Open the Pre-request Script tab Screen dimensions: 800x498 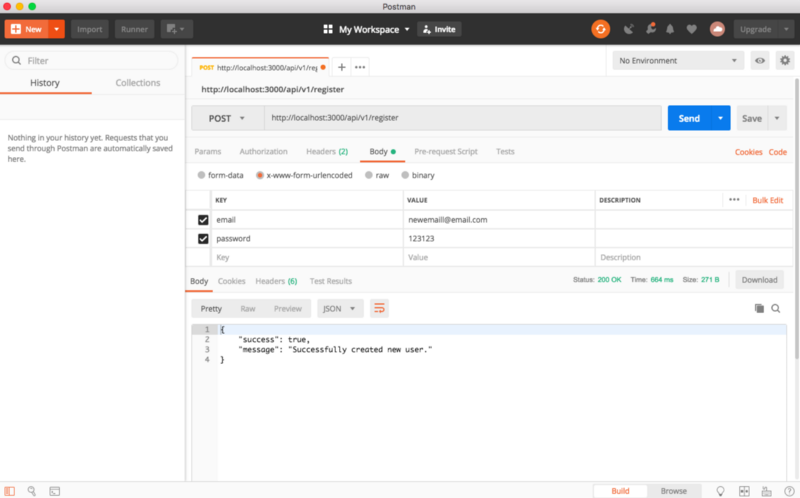446,152
